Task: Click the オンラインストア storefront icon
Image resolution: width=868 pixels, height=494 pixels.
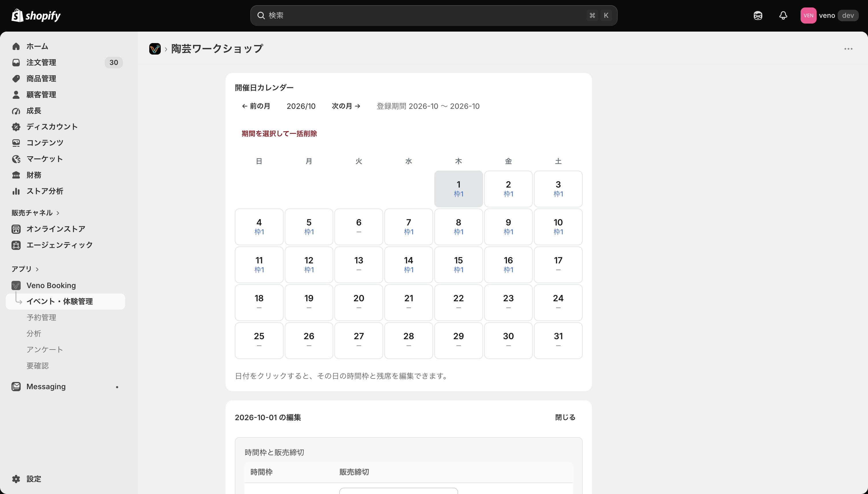Action: click(x=16, y=229)
